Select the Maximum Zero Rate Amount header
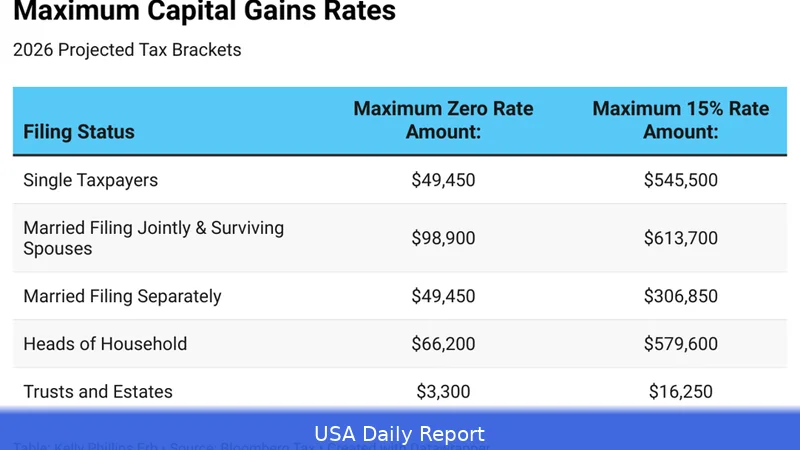Viewport: 800px width, 450px height. [x=443, y=120]
